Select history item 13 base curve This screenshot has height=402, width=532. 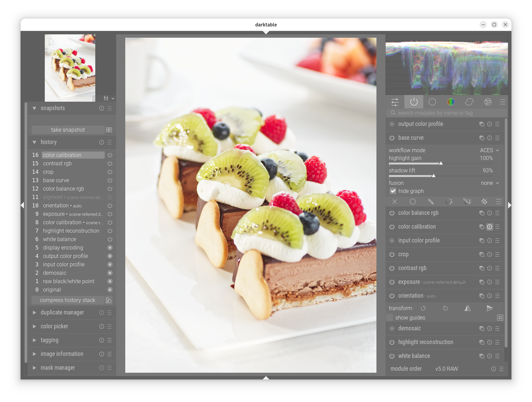[x=72, y=180]
